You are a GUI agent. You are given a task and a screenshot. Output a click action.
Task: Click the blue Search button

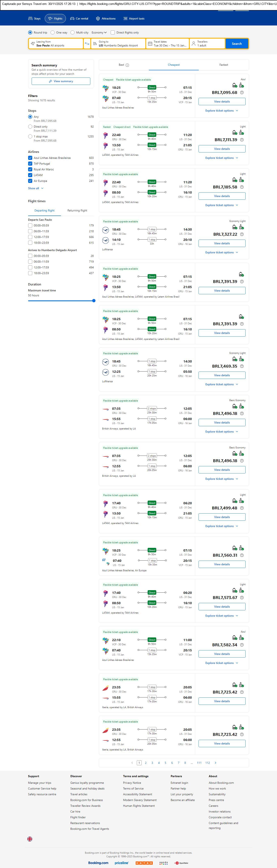pos(237,44)
